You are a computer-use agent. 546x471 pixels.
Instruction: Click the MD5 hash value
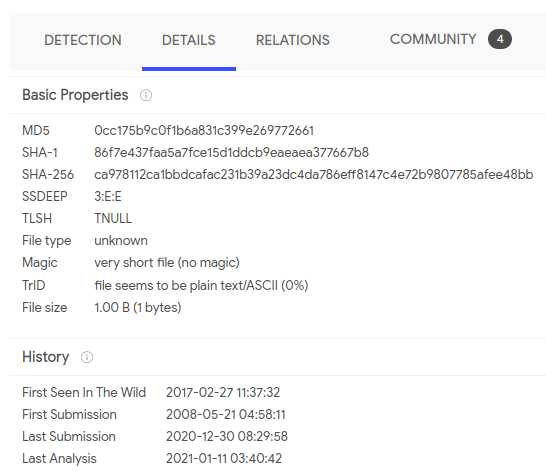(204, 131)
